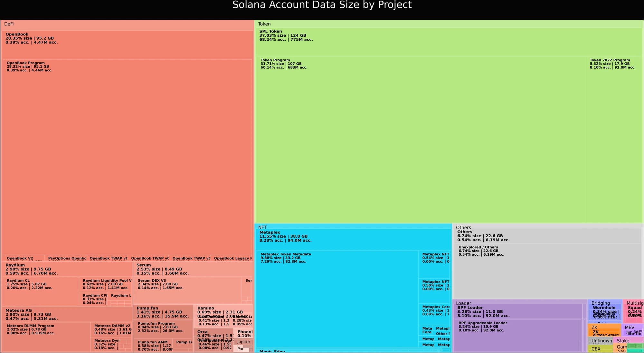
Task: Select the BPF Upgradeable Loader tile
Action: [x=517, y=336]
